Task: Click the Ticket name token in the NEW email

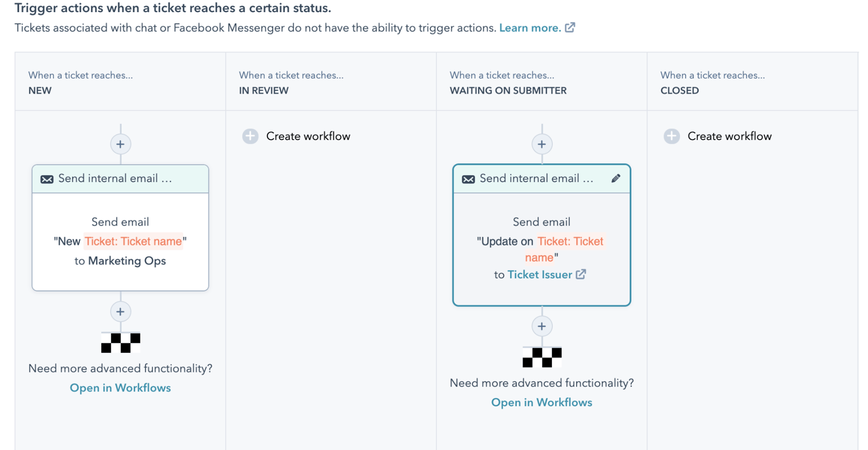Action: 133,241
